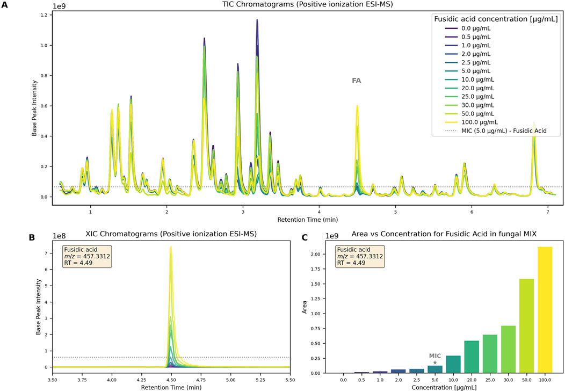
Task: Click the "1e8" exponent label above panel B
Action: 59,236
